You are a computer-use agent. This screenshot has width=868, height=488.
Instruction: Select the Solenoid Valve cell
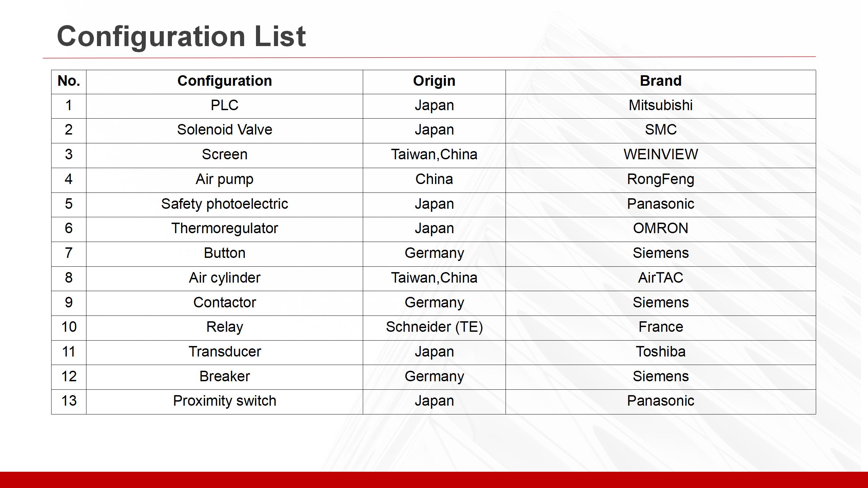click(224, 130)
